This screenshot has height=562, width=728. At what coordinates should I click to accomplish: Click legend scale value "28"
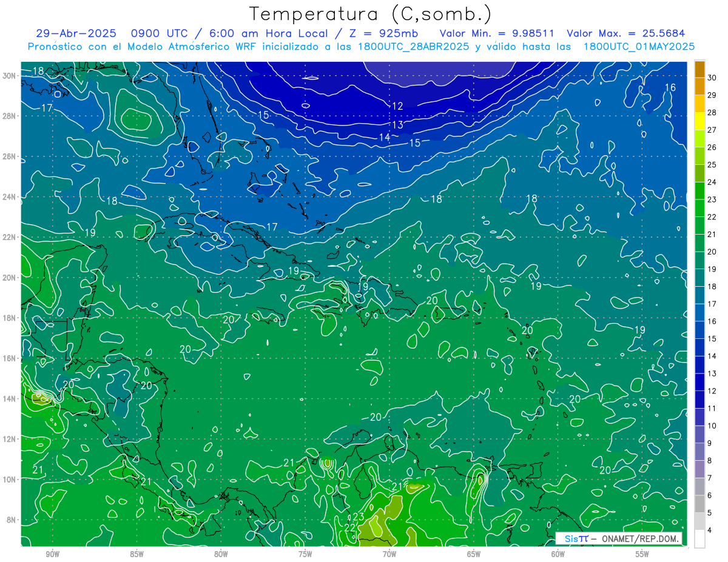point(713,113)
